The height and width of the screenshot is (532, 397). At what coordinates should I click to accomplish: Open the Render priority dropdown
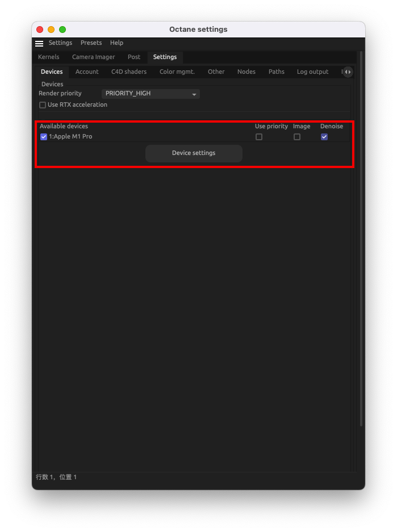pyautogui.click(x=151, y=94)
